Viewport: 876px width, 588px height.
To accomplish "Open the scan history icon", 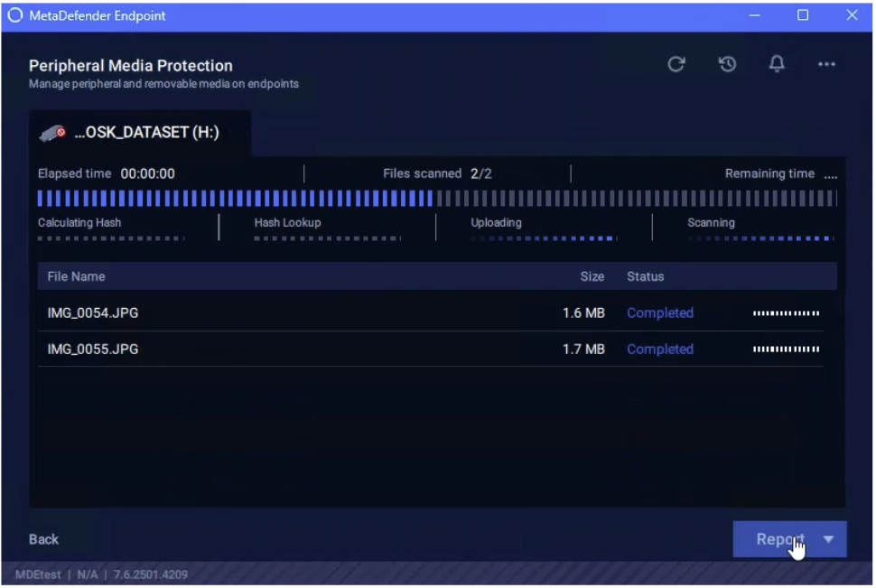I will pyautogui.click(x=727, y=64).
